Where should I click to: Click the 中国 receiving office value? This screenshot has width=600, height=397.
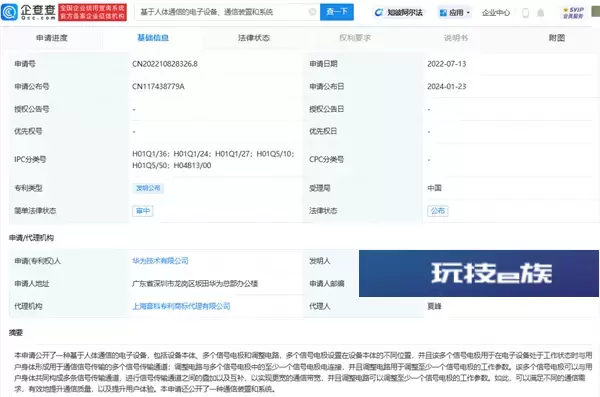click(434, 188)
